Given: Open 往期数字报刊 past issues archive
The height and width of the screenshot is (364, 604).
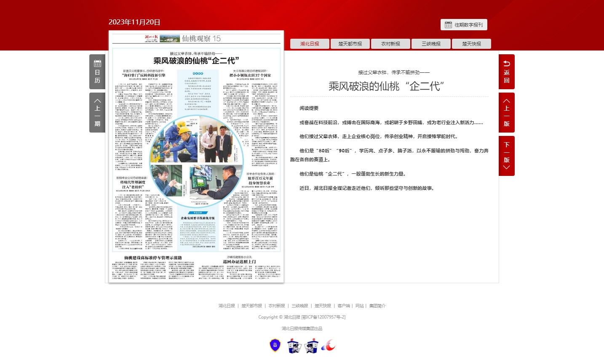Looking at the screenshot, I should click(464, 25).
